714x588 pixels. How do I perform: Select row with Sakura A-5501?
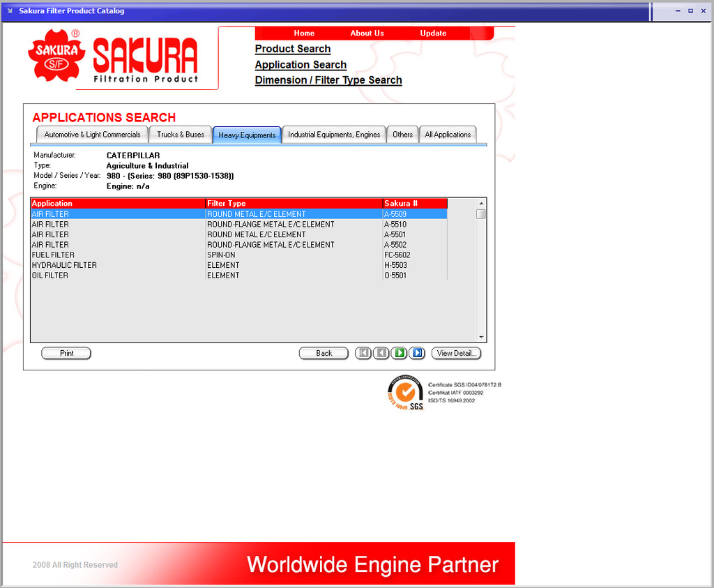pos(239,234)
